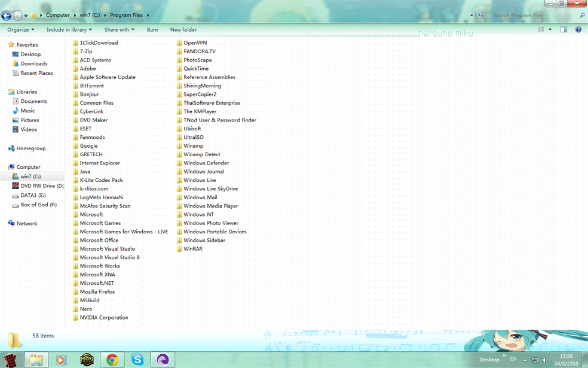588x368 pixels.
Task: Open the HoN game taskbar icon
Action: point(87,360)
